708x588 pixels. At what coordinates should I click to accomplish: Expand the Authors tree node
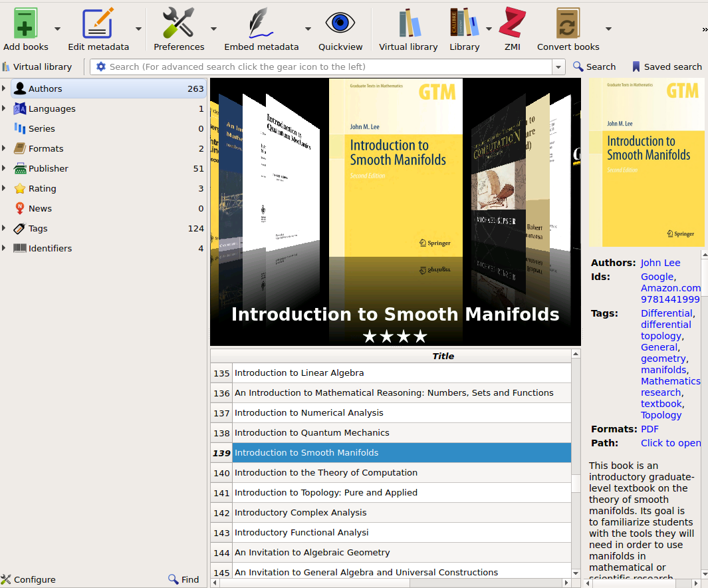click(3, 88)
